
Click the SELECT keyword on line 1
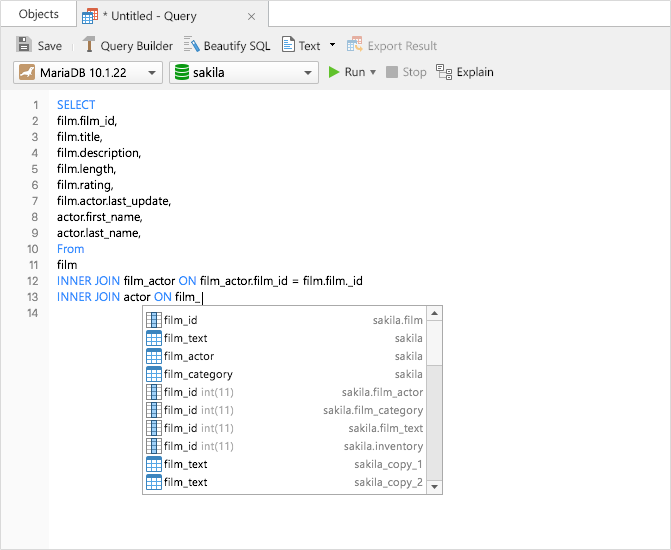76,105
